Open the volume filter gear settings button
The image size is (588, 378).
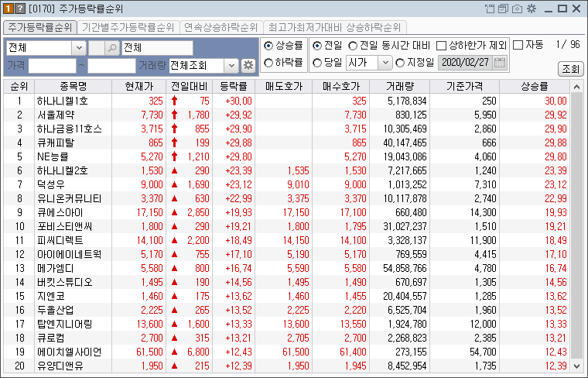point(248,66)
